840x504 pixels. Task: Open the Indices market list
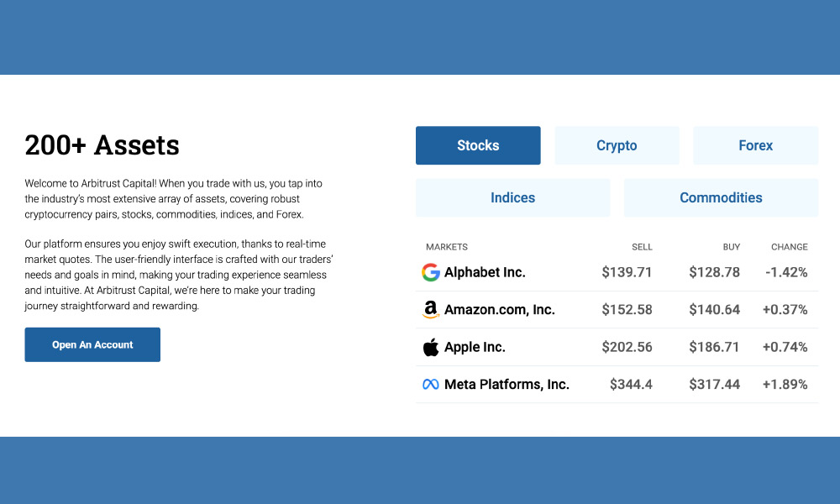click(512, 197)
